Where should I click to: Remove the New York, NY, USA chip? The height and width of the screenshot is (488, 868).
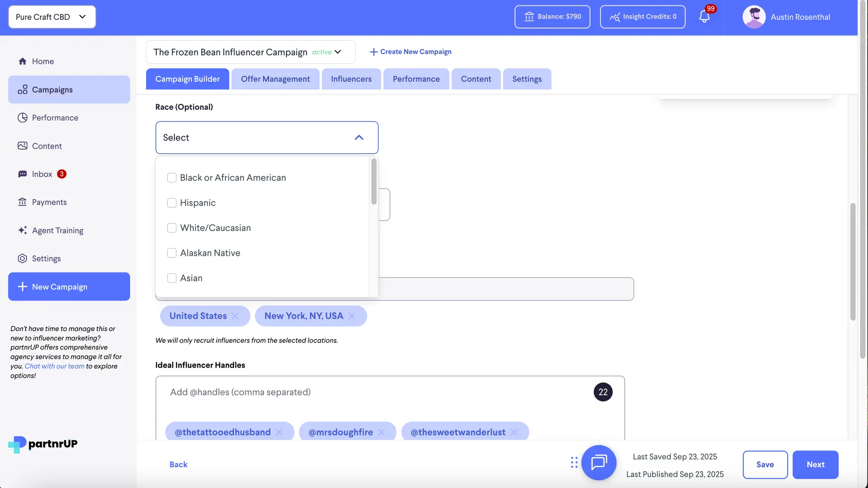tap(353, 316)
